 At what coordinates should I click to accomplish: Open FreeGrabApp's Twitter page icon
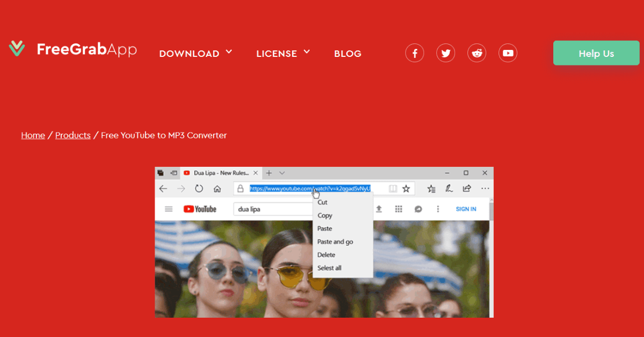(x=445, y=53)
